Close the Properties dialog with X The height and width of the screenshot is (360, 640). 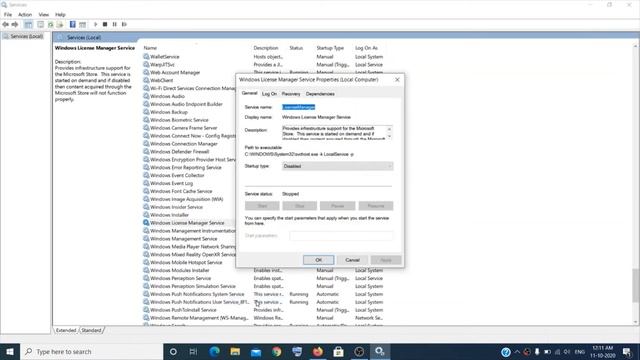tap(397, 80)
